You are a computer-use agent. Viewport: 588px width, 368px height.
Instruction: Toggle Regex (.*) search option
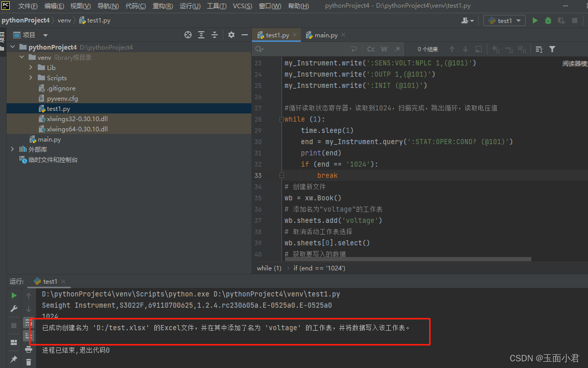[x=397, y=49]
